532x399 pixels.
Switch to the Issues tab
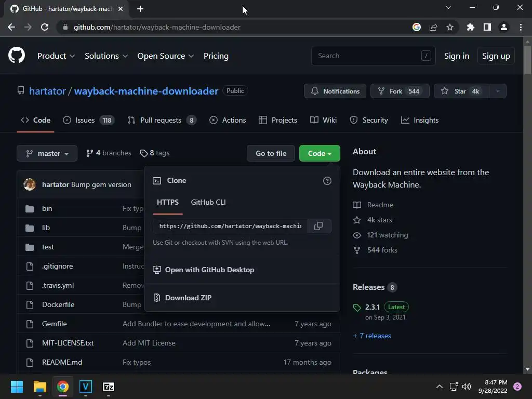pyautogui.click(x=89, y=120)
